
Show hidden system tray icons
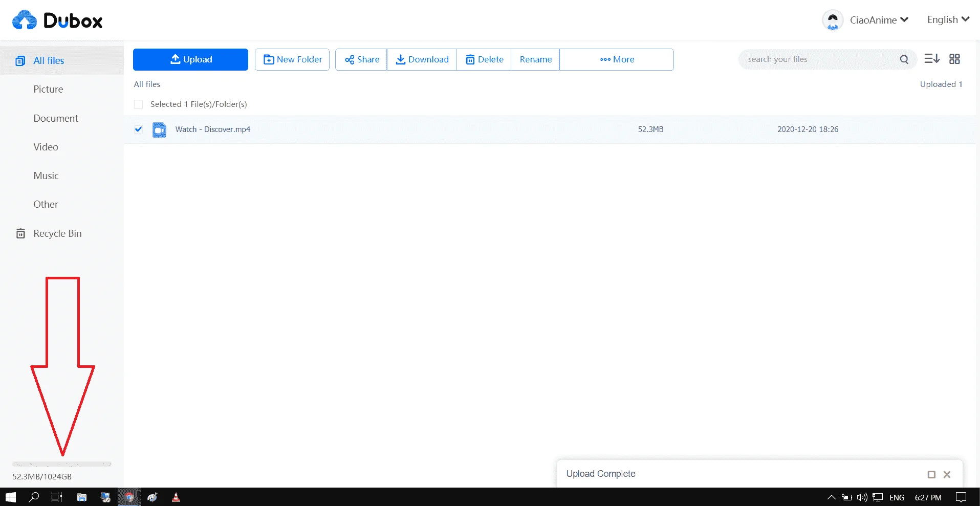[x=831, y=497]
